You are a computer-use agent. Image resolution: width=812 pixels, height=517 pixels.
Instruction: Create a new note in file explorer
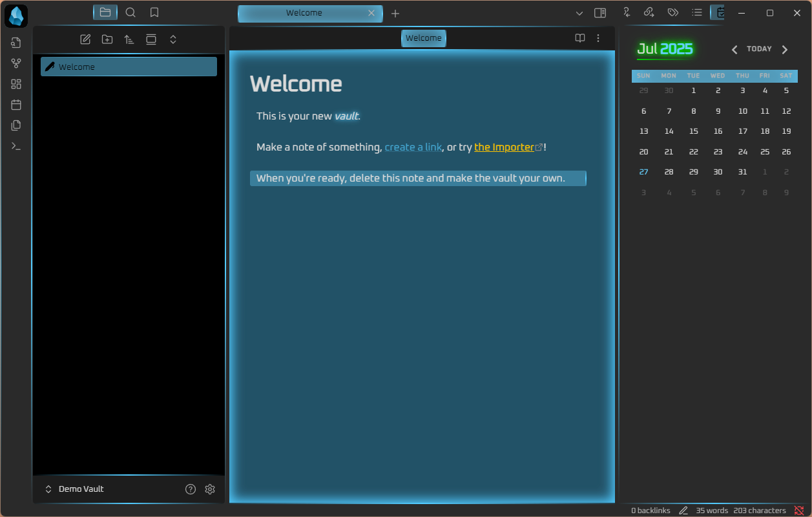point(85,39)
